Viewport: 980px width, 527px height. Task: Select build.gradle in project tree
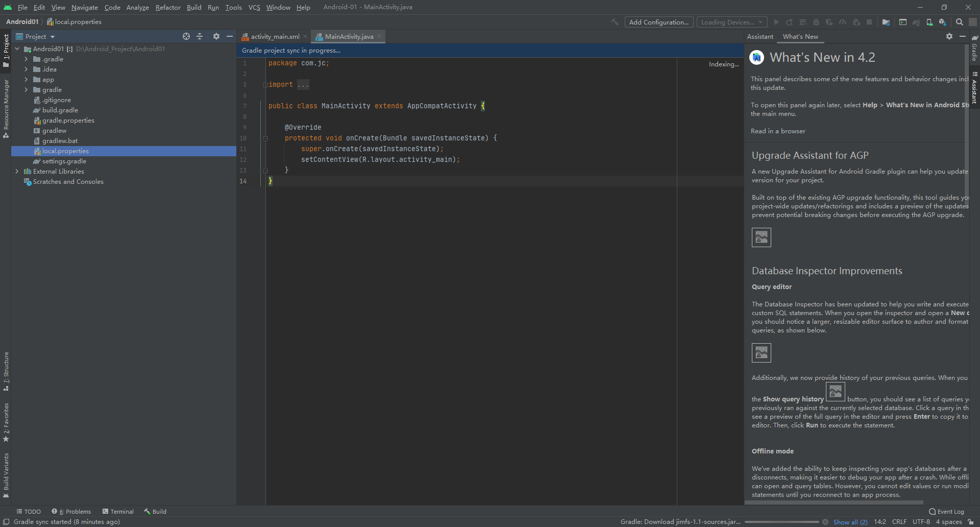[x=60, y=110]
